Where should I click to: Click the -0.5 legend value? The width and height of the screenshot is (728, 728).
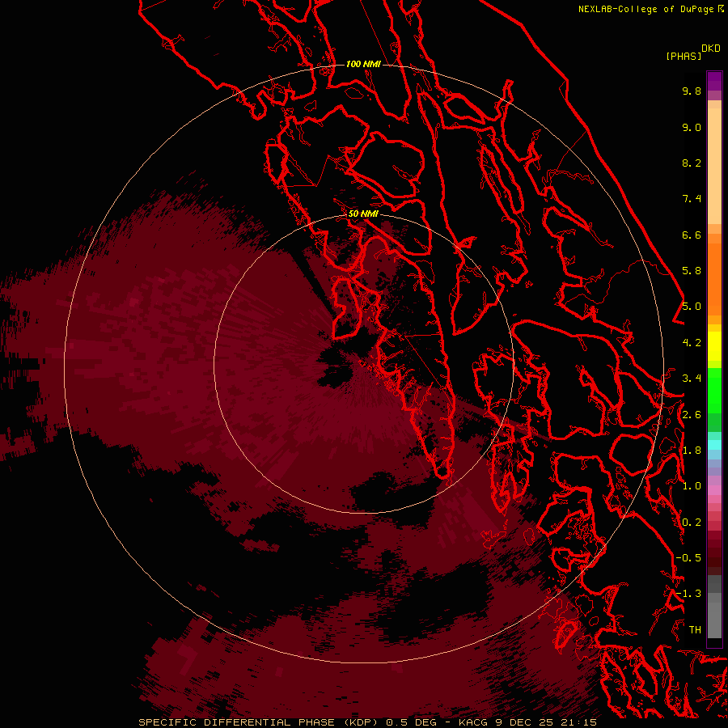[688, 558]
